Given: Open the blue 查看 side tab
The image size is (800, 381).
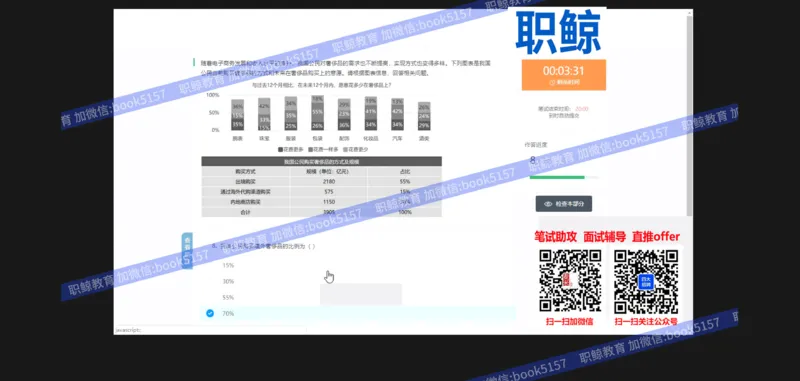Looking at the screenshot, I should tap(187, 250).
